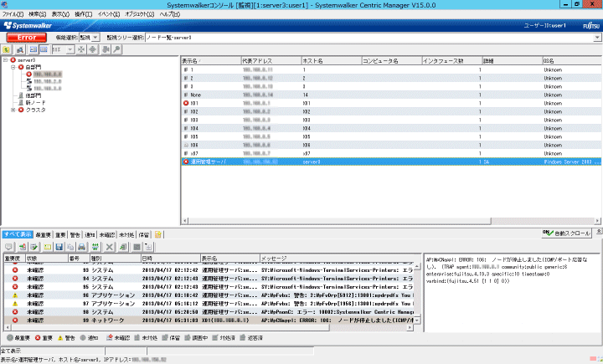Sort by 代表アドレス column header
Screen dimensions: 603x364
(x=271, y=61)
